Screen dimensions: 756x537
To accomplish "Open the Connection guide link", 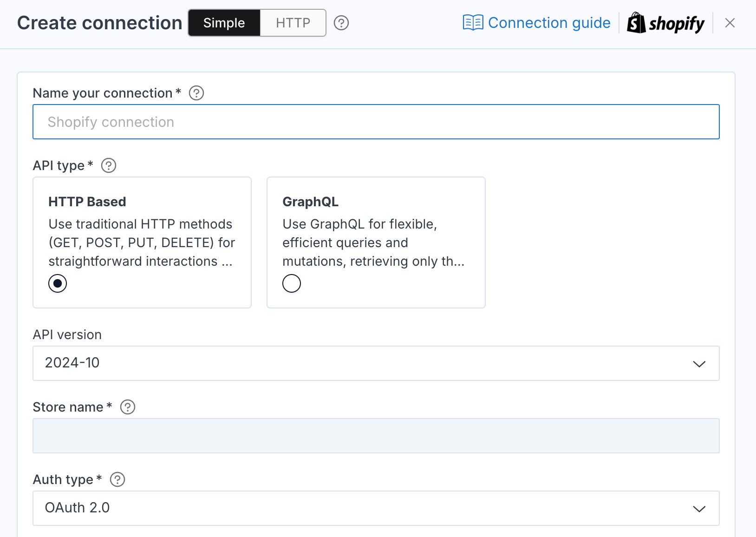I will 549,23.
